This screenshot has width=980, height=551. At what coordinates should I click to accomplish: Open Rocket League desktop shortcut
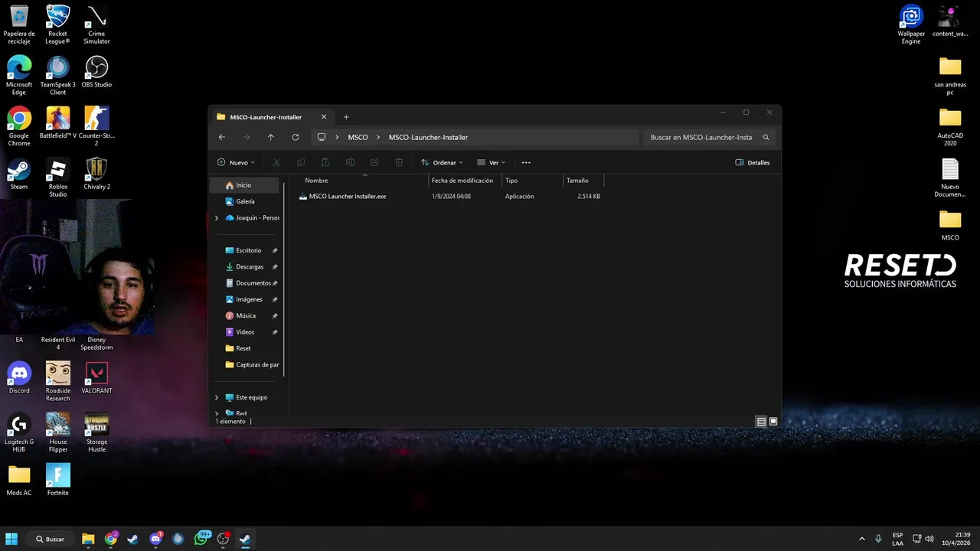(58, 24)
